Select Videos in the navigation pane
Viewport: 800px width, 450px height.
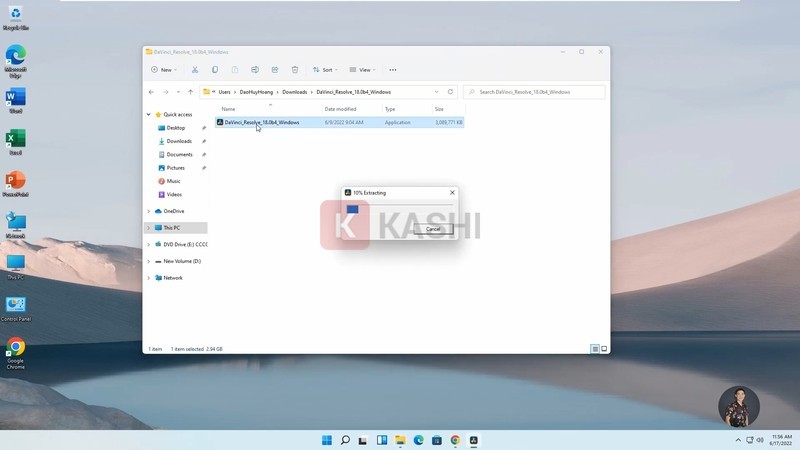pos(174,194)
